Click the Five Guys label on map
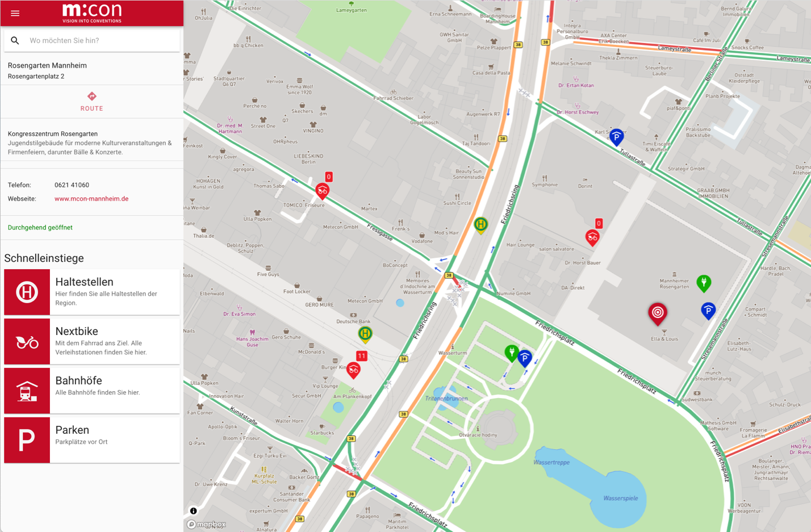Image resolution: width=811 pixels, height=532 pixels. tap(268, 274)
